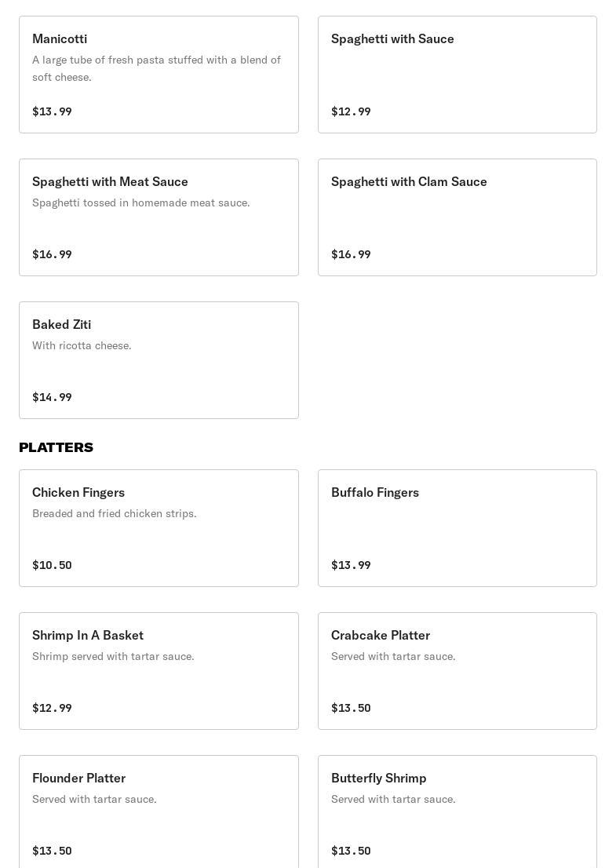This screenshot has height=868, width=616.
Task: Select the Butterfly Shrimp card
Action: click(x=457, y=811)
